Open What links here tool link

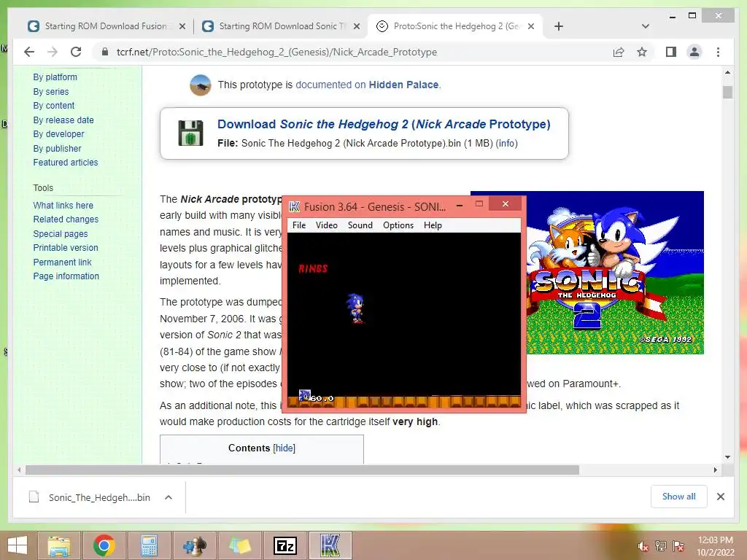(x=63, y=205)
